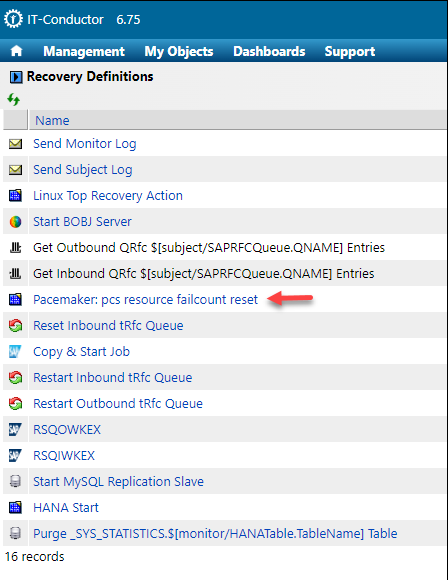448x580 pixels.
Task: Click icon beside Linux Top Recovery Action
Action: coord(16,195)
